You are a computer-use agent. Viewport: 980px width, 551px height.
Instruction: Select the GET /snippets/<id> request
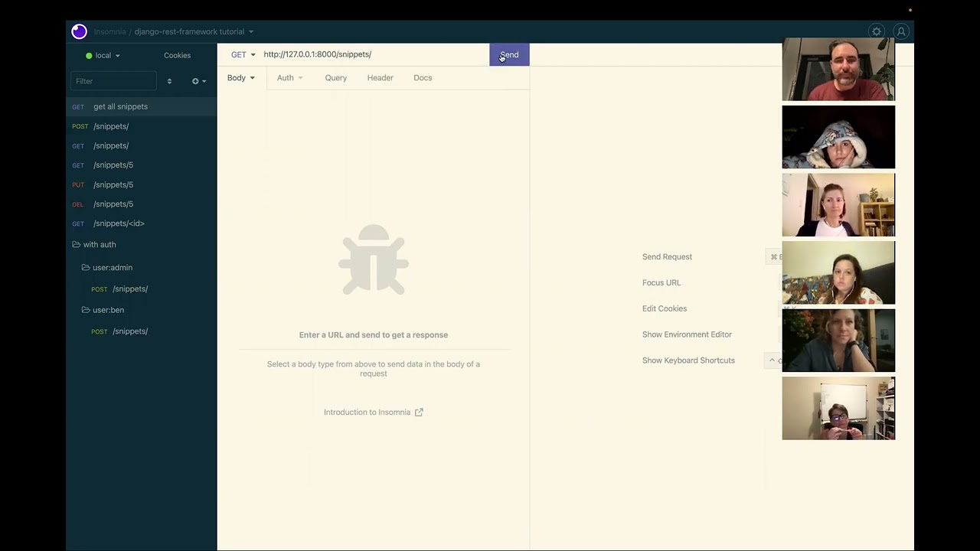pos(142,223)
